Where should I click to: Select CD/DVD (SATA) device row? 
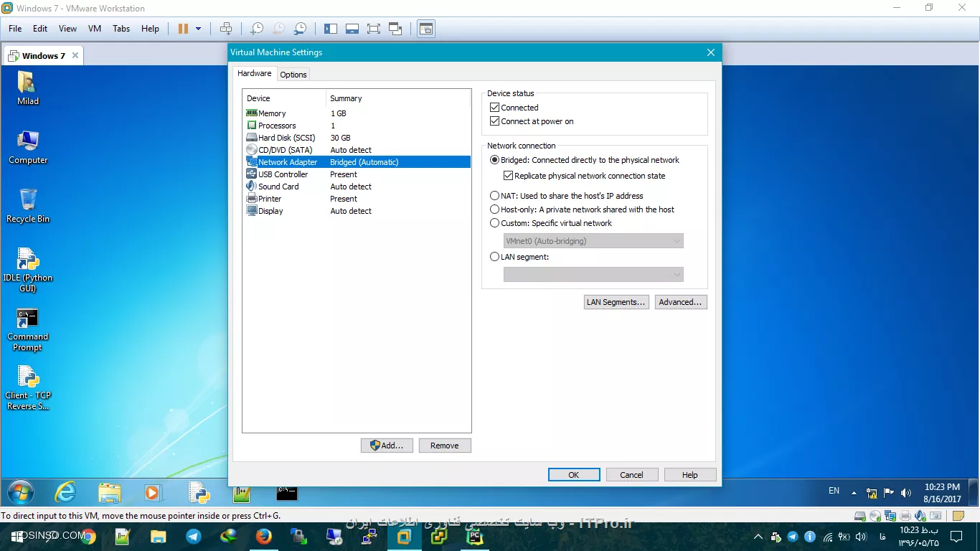point(357,150)
